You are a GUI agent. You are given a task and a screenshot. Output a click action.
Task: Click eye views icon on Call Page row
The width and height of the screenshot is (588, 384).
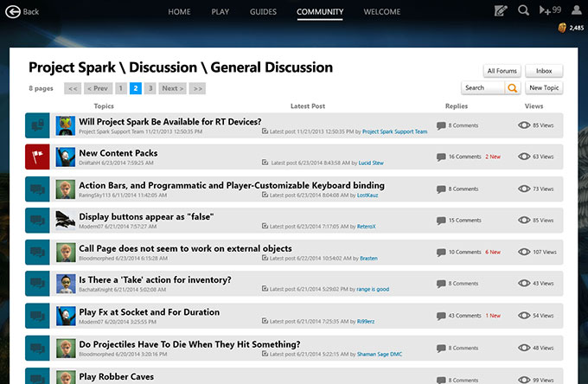[524, 252]
